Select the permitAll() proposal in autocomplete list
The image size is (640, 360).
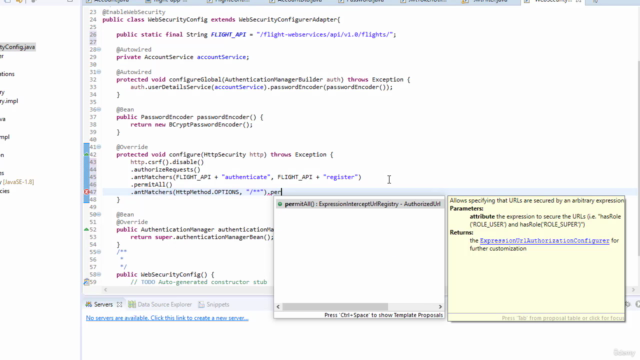[x=359, y=204]
